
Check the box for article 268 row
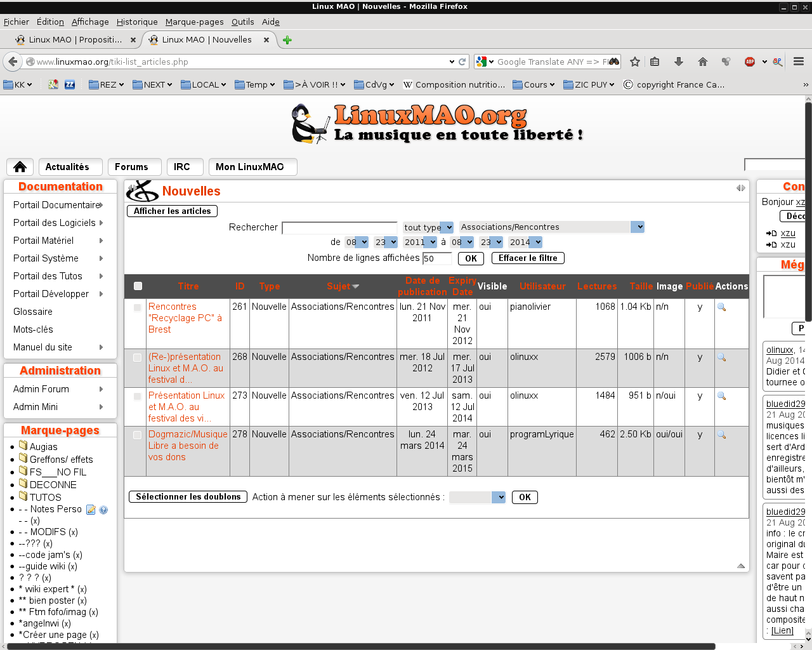(x=137, y=358)
